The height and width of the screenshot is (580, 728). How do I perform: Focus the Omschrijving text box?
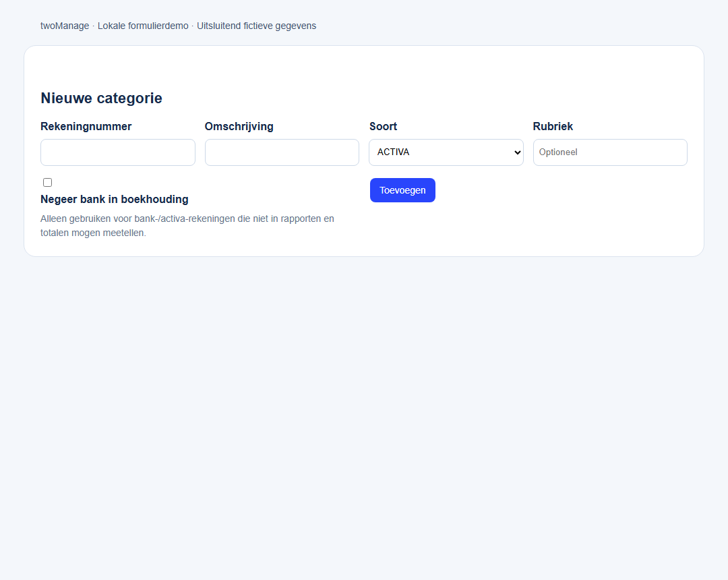click(282, 152)
